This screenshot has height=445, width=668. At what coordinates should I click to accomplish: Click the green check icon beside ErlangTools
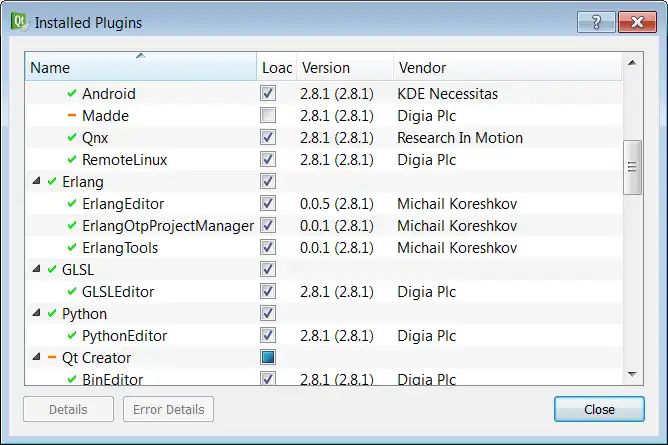pyautogui.click(x=72, y=247)
